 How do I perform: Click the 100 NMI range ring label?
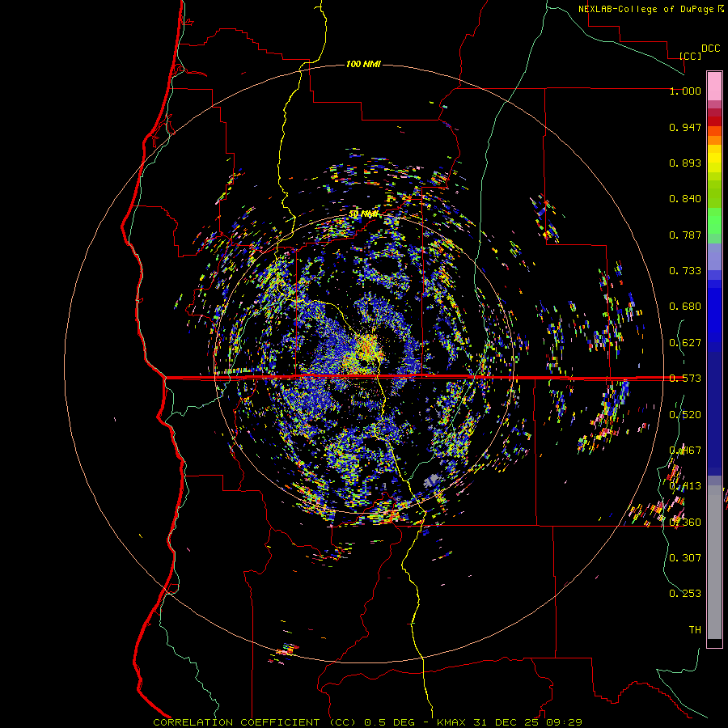363,64
